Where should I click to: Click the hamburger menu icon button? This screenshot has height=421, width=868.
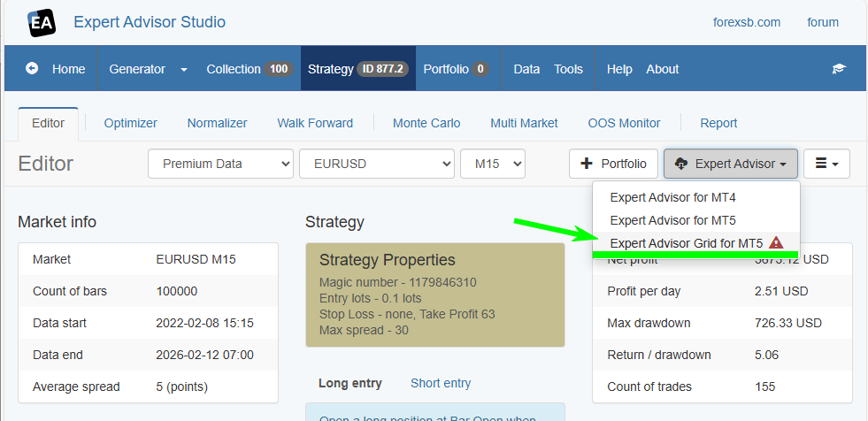[826, 164]
